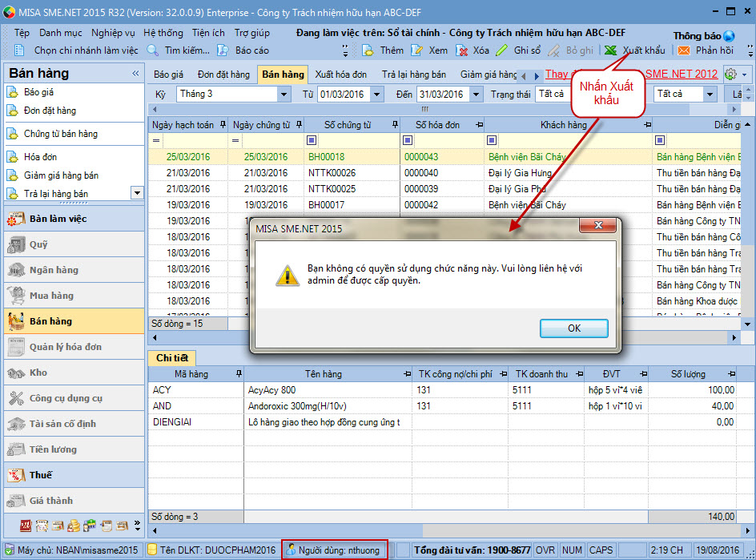
Task: Click the Ghi sổ pencil icon
Action: [x=501, y=50]
